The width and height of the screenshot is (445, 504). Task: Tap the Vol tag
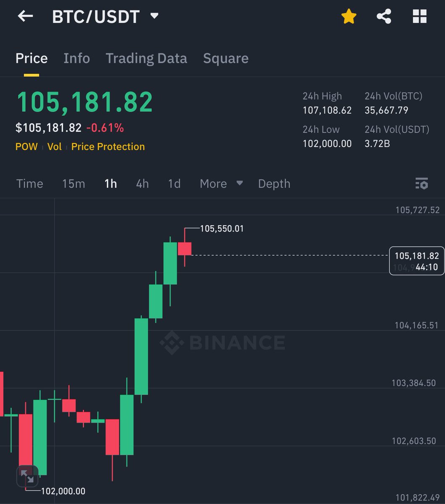coord(54,147)
